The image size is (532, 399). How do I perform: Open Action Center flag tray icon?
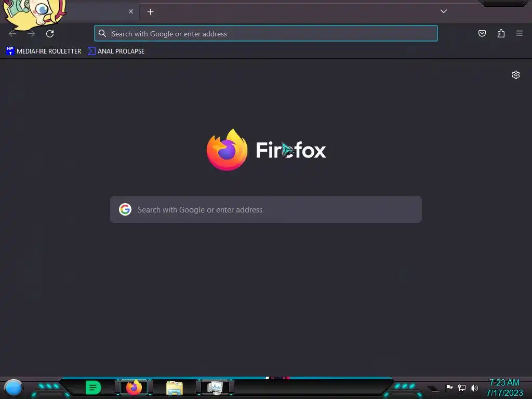click(x=449, y=388)
